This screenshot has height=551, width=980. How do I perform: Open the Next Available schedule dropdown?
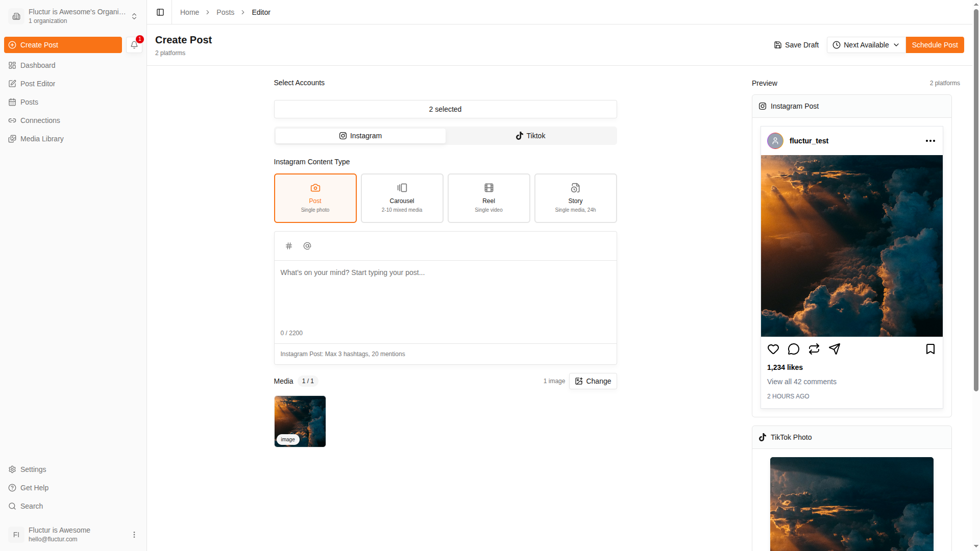[866, 45]
